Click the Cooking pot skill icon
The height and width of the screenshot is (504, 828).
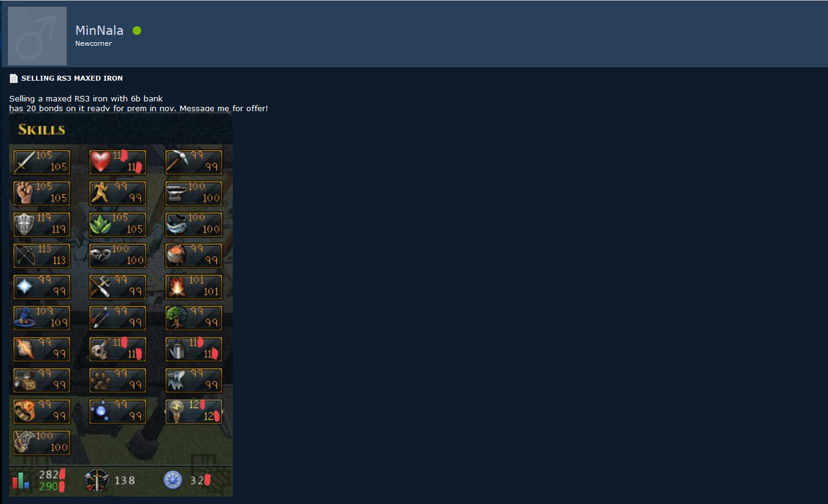tap(177, 255)
